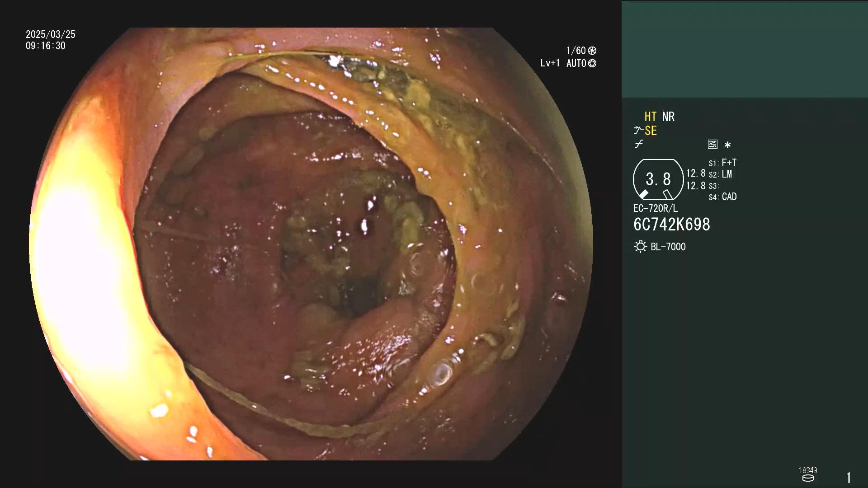Screen dimensions: 868x488
Task: Click the empty S3: switch assignment
Action: (x=714, y=186)
